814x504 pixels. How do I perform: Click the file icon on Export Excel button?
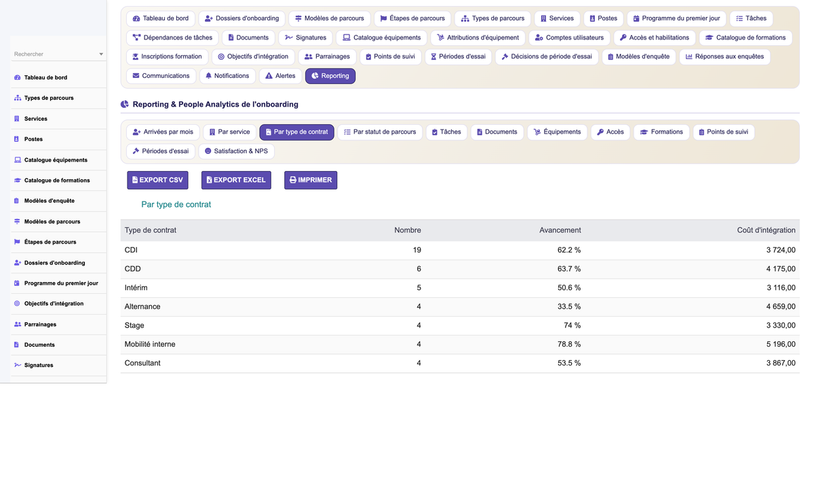209,180
